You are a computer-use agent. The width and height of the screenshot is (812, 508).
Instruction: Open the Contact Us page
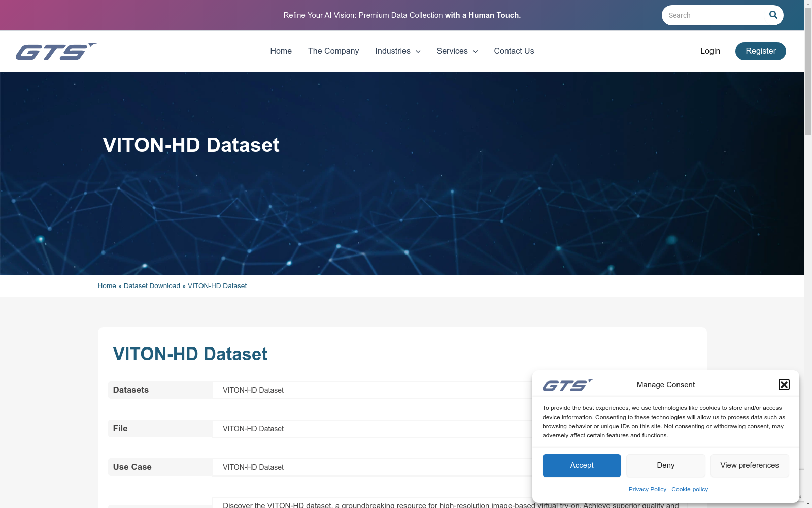point(514,51)
